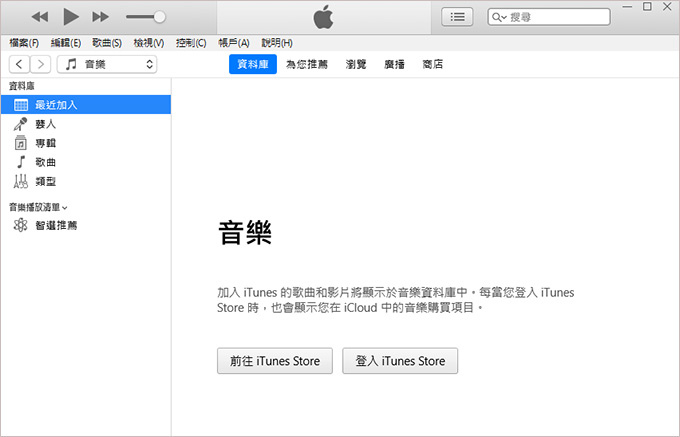
Task: Go back with the left arrow button
Action: tap(19, 64)
